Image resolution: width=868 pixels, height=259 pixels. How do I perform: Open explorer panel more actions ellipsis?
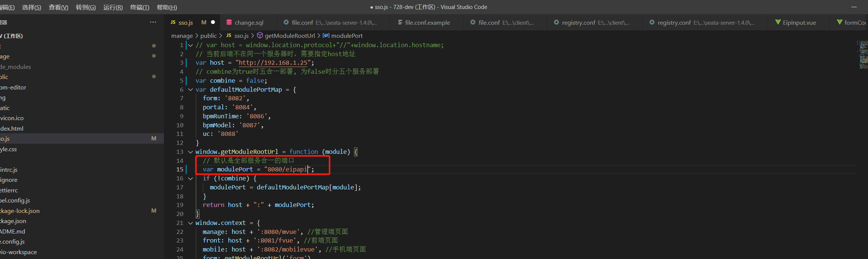(153, 22)
